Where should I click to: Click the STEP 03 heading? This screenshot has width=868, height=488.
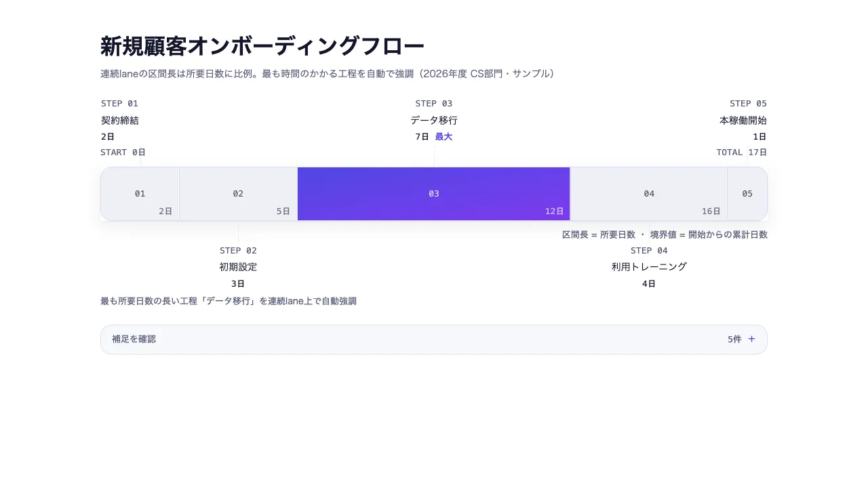tap(434, 104)
